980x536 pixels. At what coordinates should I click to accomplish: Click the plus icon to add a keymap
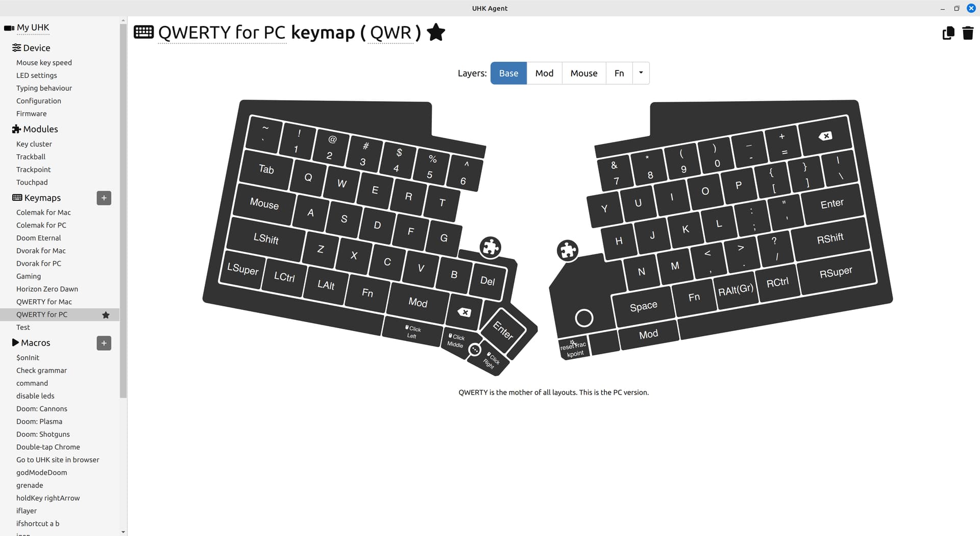pyautogui.click(x=104, y=198)
